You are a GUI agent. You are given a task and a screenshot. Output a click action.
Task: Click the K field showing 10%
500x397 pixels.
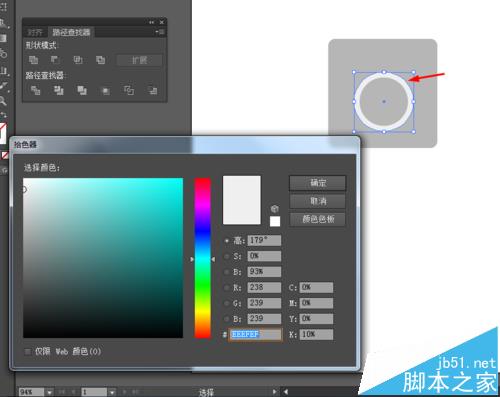[316, 334]
